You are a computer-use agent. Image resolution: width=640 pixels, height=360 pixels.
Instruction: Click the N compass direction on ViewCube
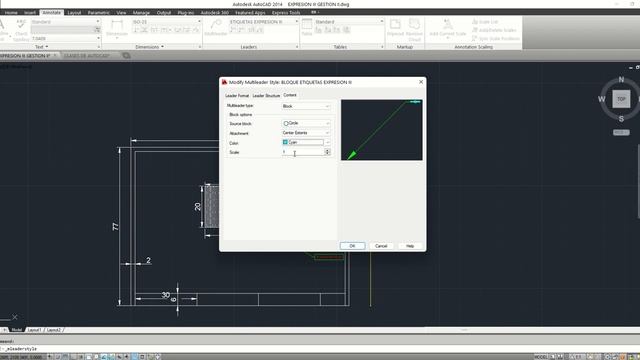[x=621, y=80]
